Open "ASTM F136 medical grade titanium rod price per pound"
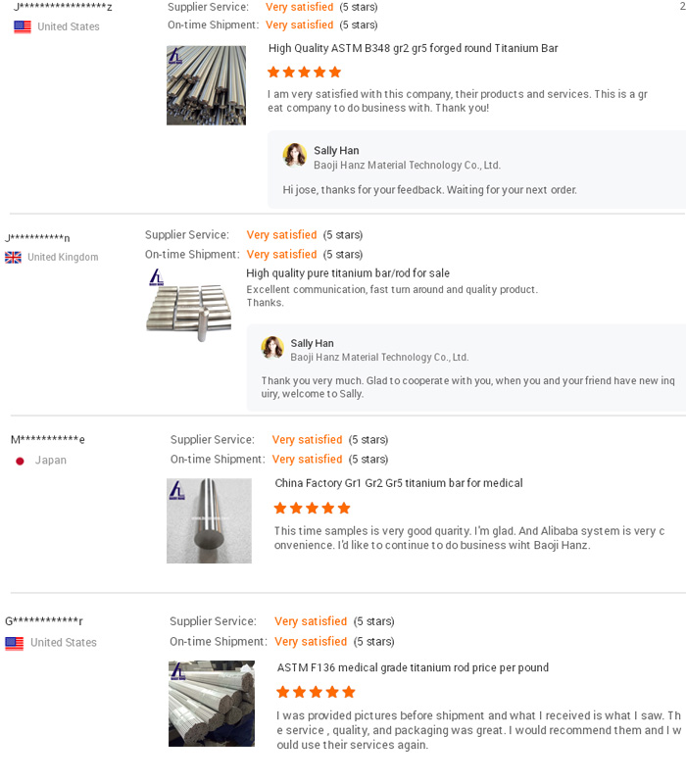The height and width of the screenshot is (784, 686). (413, 667)
